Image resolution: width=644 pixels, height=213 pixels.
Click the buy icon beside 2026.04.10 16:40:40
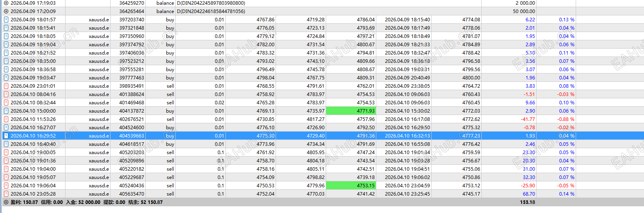(6, 144)
